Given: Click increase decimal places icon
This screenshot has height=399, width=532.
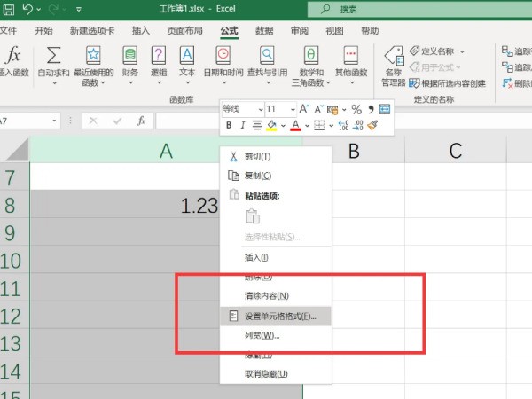Looking at the screenshot, I should pyautogui.click(x=341, y=126).
